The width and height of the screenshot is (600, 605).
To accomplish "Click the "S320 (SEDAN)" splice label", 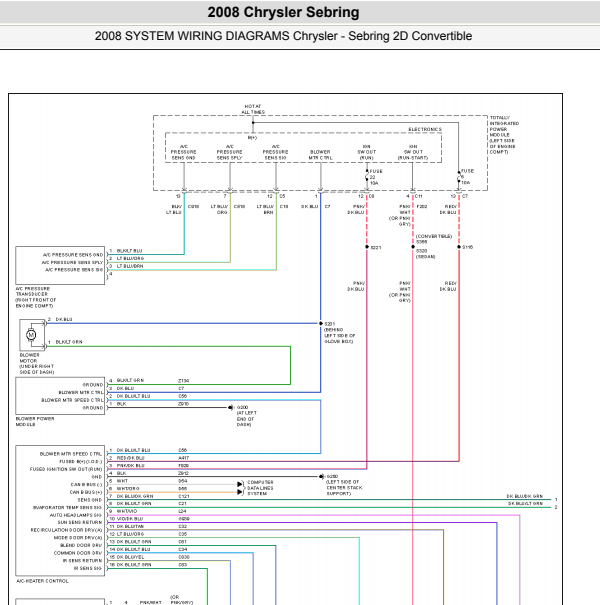I will point(425,253).
